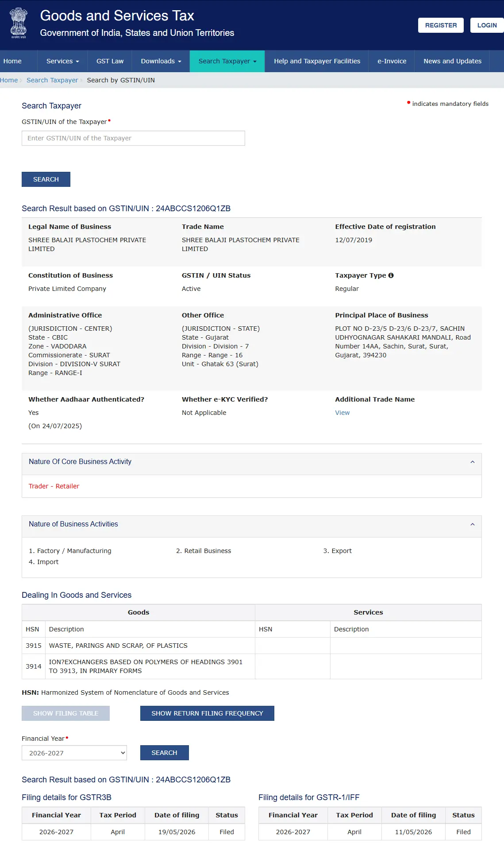Open the Services menu

coord(62,61)
